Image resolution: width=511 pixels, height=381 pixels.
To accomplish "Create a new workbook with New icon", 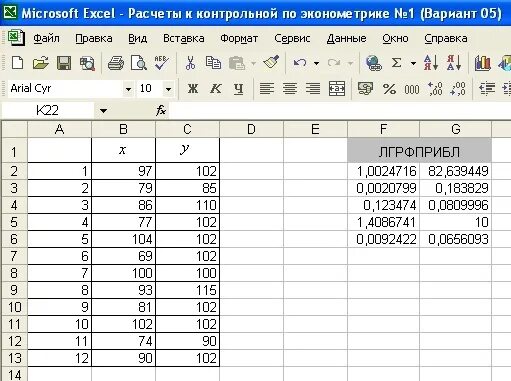I will point(17,63).
